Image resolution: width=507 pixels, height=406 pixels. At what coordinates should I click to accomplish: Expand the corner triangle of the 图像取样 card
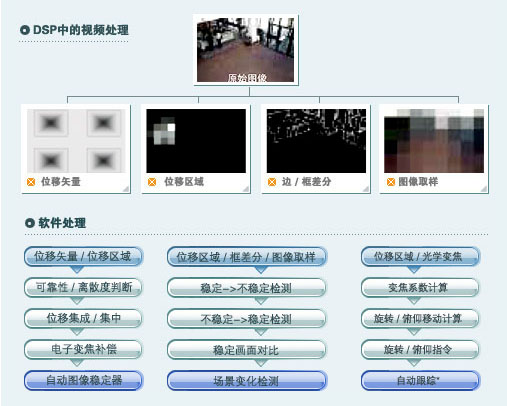point(484,189)
